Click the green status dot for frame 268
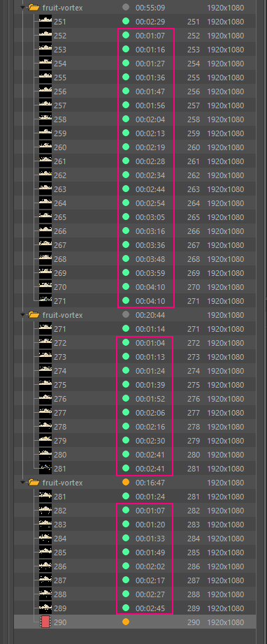 coord(126,258)
